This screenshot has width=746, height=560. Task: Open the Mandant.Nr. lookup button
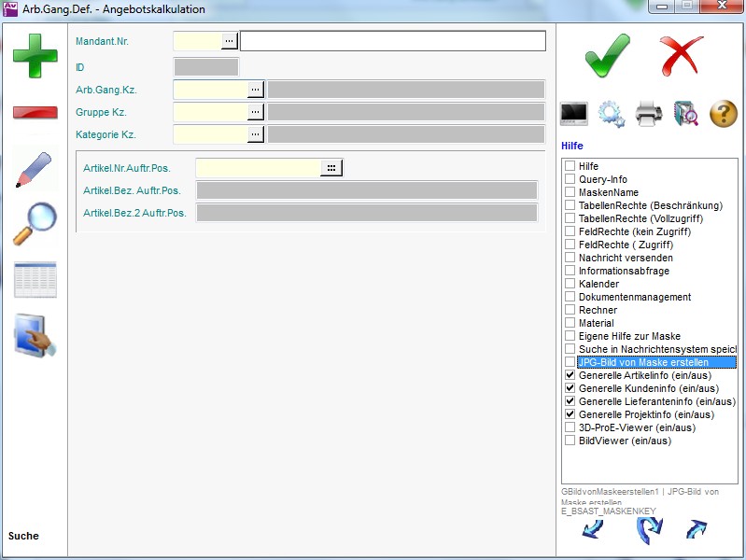[230, 41]
